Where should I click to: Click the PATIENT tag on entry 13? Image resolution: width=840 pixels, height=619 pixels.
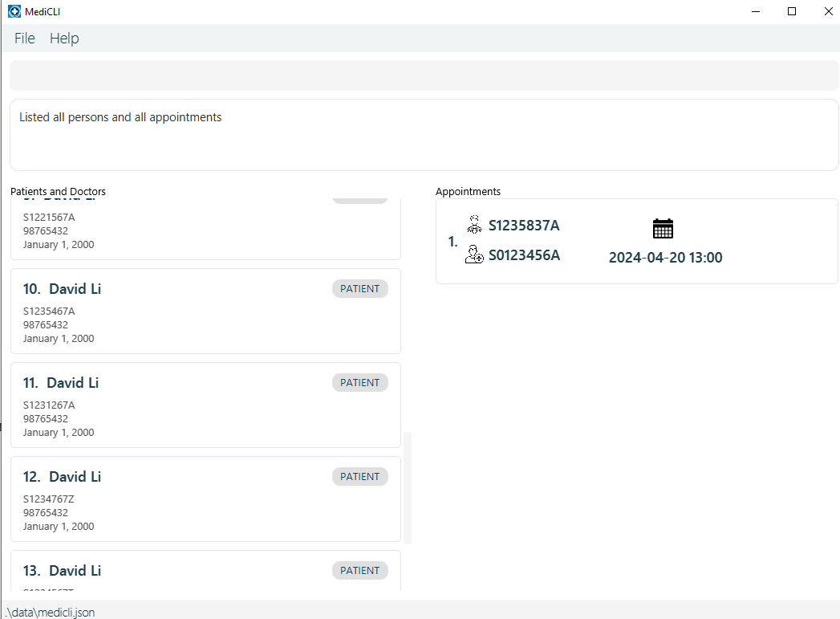(360, 571)
